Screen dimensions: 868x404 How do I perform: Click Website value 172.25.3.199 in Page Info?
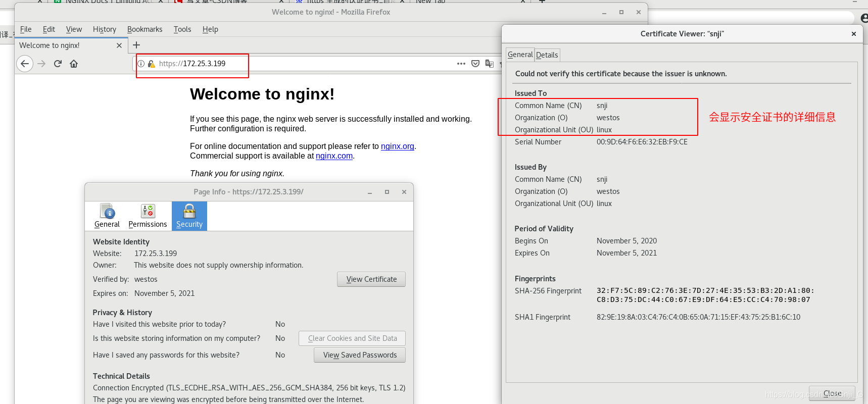[x=156, y=254]
